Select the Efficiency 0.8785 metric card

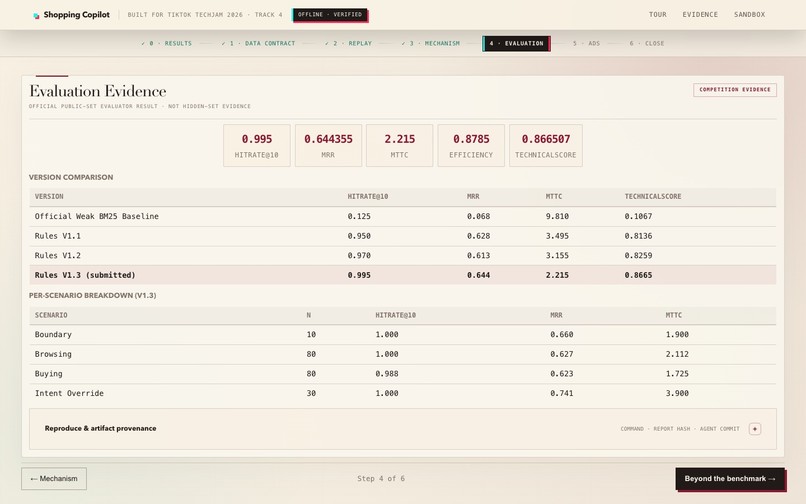pyautogui.click(x=471, y=146)
